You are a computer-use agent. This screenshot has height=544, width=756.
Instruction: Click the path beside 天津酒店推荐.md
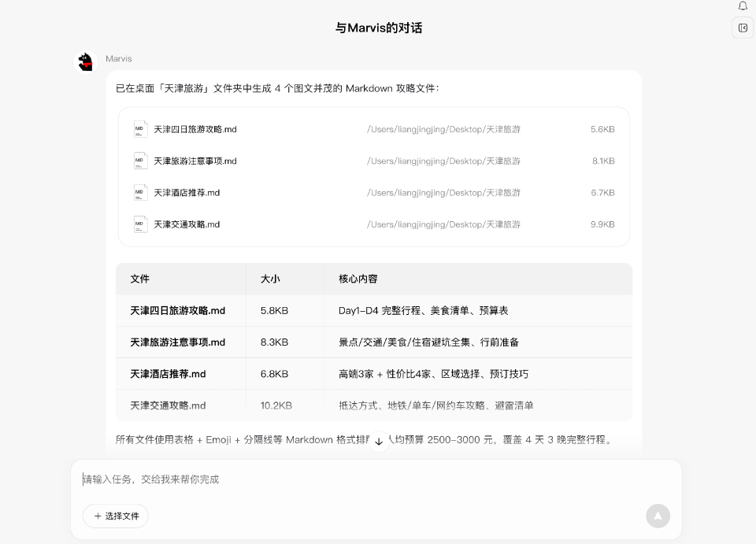(443, 193)
